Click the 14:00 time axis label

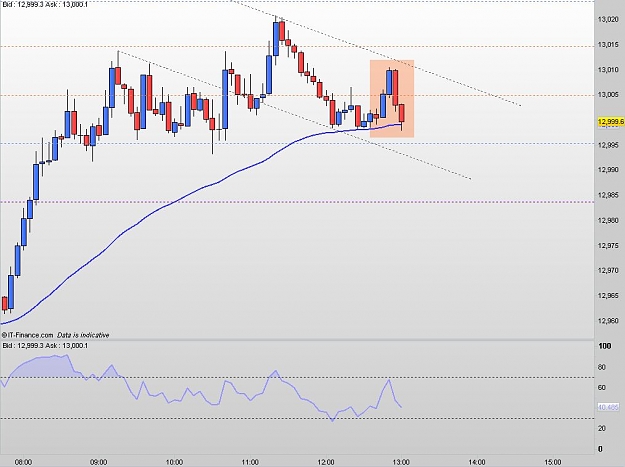477,462
